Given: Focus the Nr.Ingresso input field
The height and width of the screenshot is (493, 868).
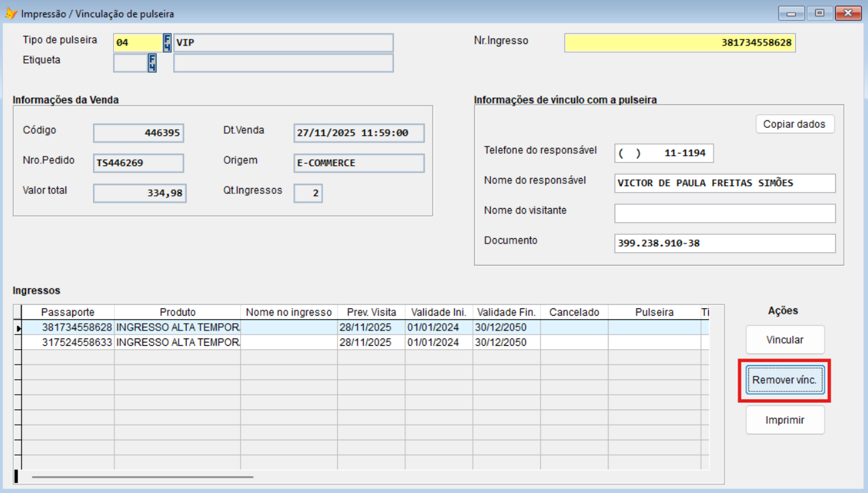Looking at the screenshot, I should point(679,43).
